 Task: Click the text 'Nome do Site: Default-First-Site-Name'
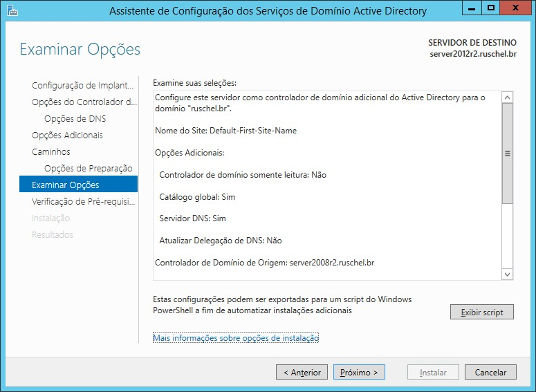[225, 131]
